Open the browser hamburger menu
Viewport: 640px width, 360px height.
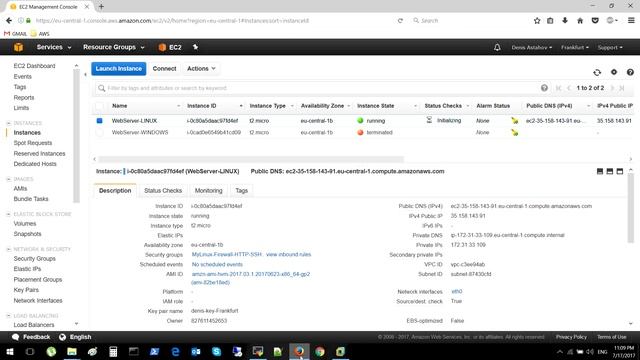pos(631,20)
